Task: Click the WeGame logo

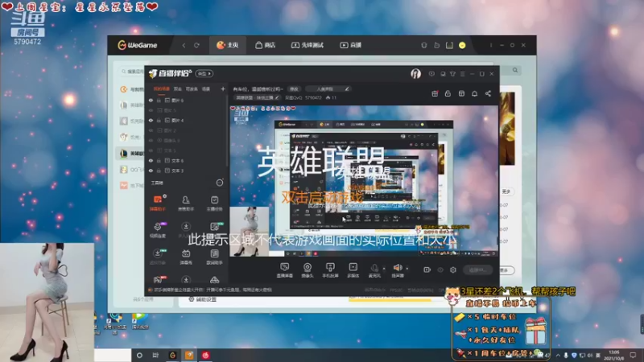Action: tap(138, 45)
